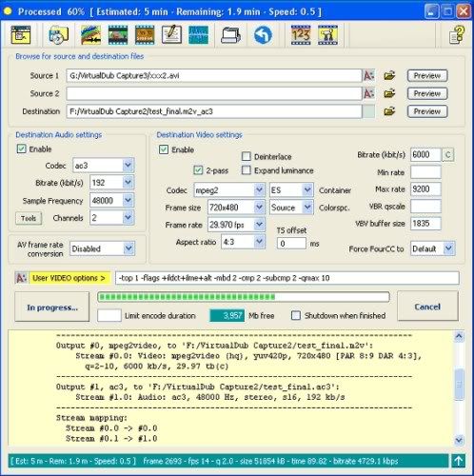The image size is (474, 476).
Task: Click the notepad with pencil icon
Action: point(171,35)
